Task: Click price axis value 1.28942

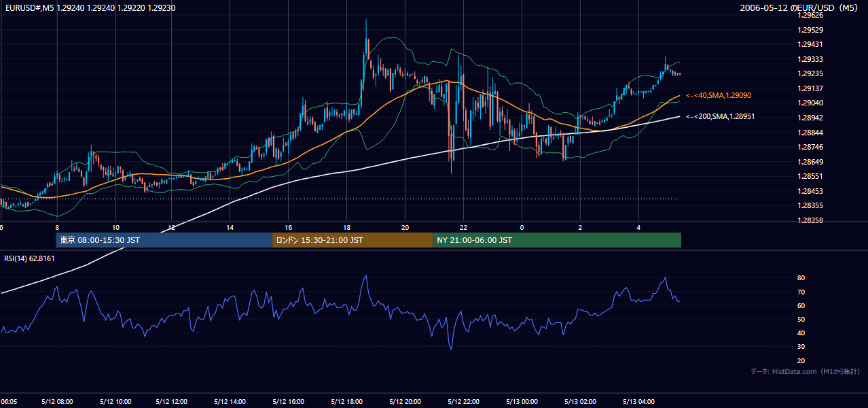Action: click(810, 118)
